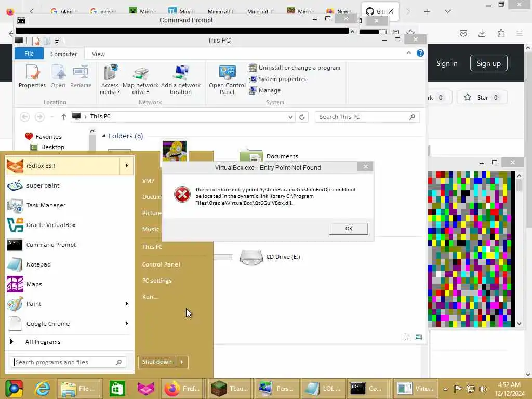Focus the Search programs and files box
Viewport: 532px width, 399px height.
pos(69,362)
